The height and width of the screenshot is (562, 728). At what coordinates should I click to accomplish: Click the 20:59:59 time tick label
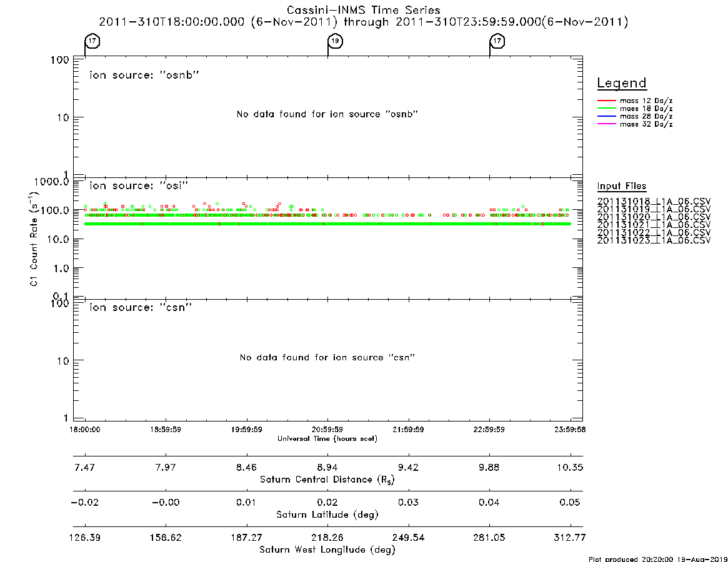pos(327,430)
